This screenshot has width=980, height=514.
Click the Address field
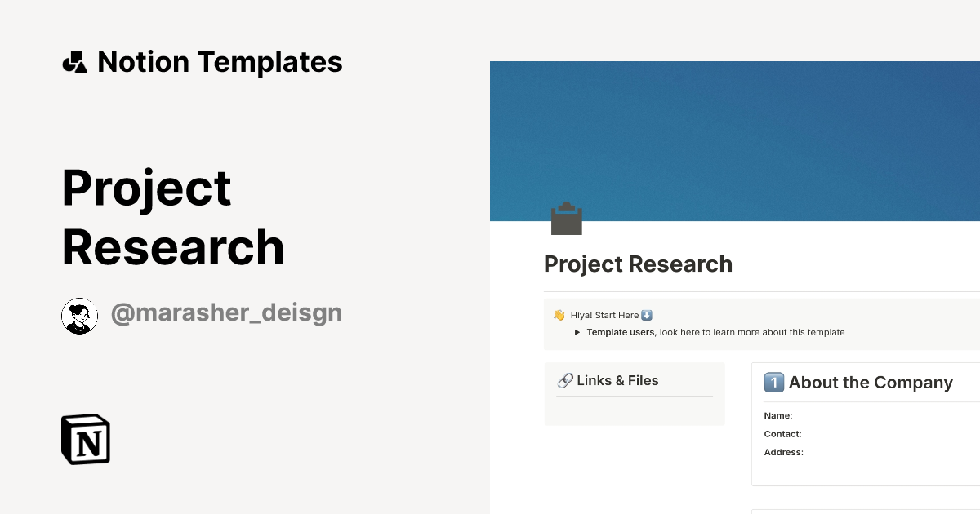(x=784, y=452)
